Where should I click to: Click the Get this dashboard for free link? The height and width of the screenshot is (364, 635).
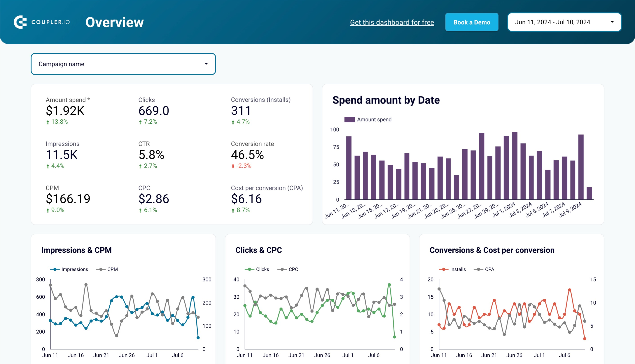[392, 22]
